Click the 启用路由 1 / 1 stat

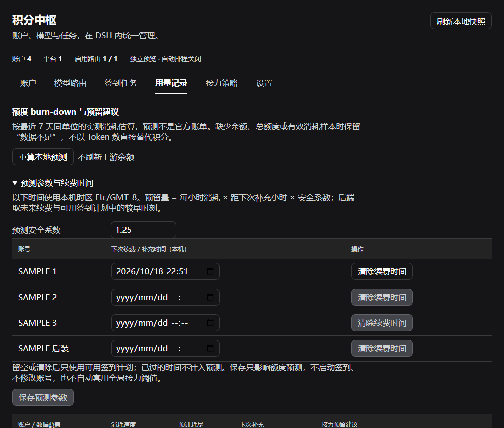coord(96,59)
